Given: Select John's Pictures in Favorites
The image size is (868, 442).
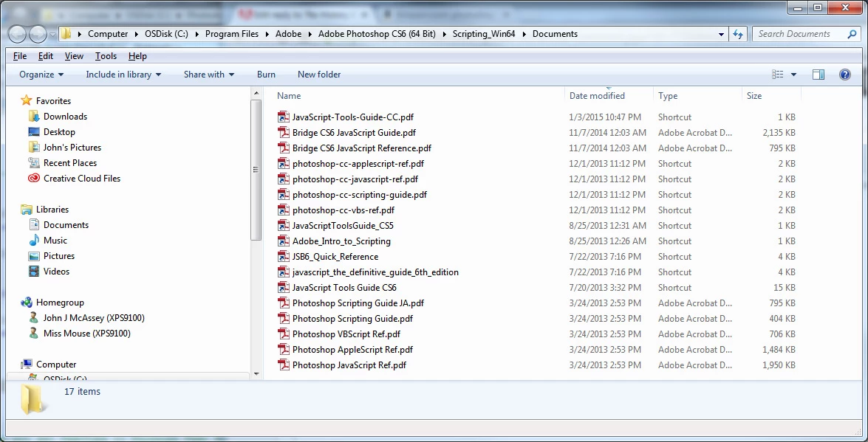Looking at the screenshot, I should 72,147.
